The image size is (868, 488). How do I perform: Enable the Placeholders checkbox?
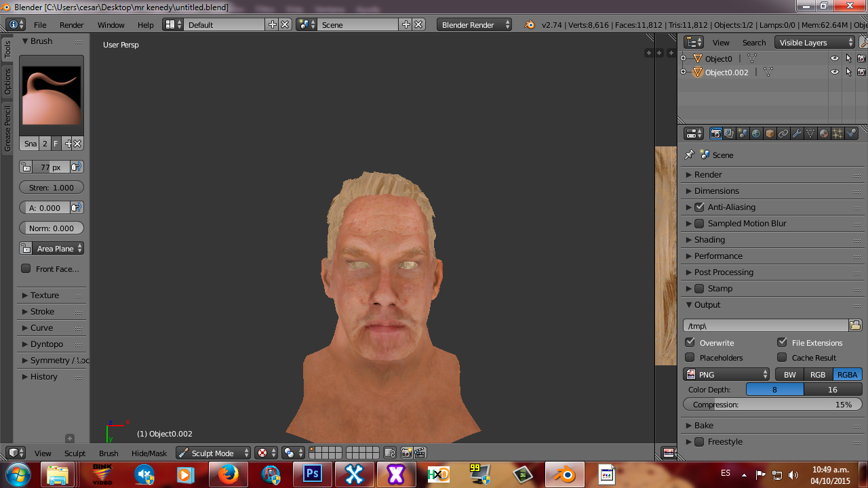click(690, 357)
